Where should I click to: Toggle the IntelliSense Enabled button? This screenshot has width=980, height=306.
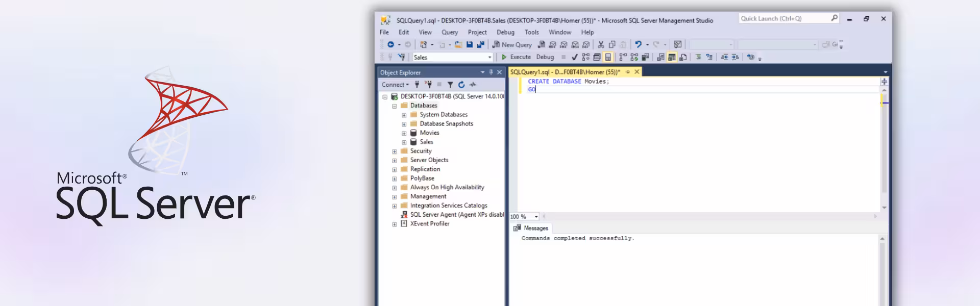click(608, 57)
